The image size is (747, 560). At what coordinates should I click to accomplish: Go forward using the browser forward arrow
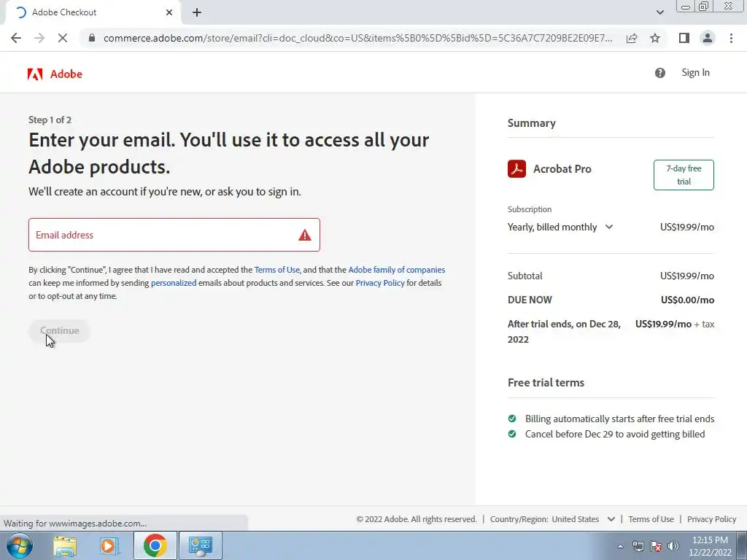tap(39, 38)
